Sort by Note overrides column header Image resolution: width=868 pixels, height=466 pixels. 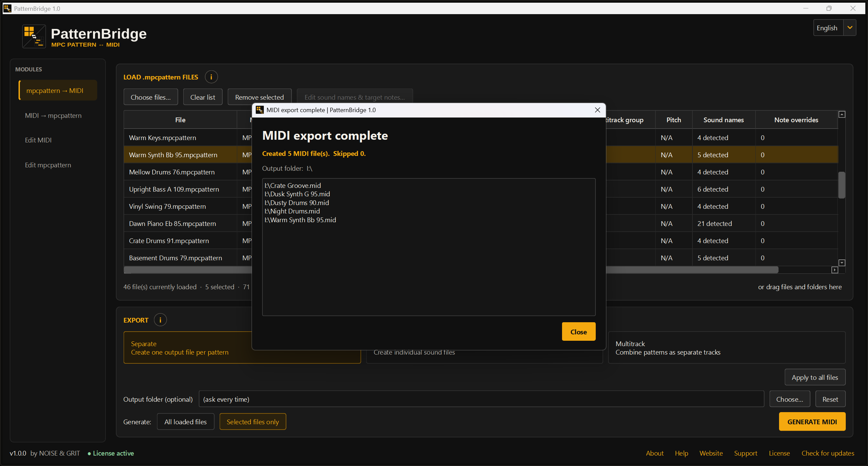(796, 120)
